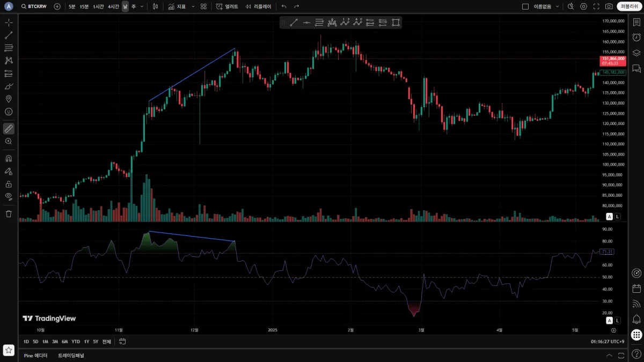The height and width of the screenshot is (362, 644).
Task: Toggle magnet mode for drawings
Action: click(x=9, y=159)
